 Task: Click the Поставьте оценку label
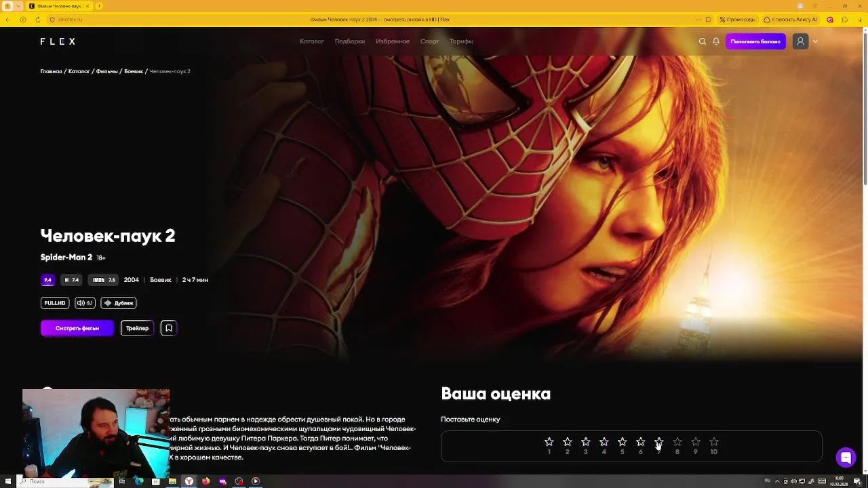click(471, 420)
